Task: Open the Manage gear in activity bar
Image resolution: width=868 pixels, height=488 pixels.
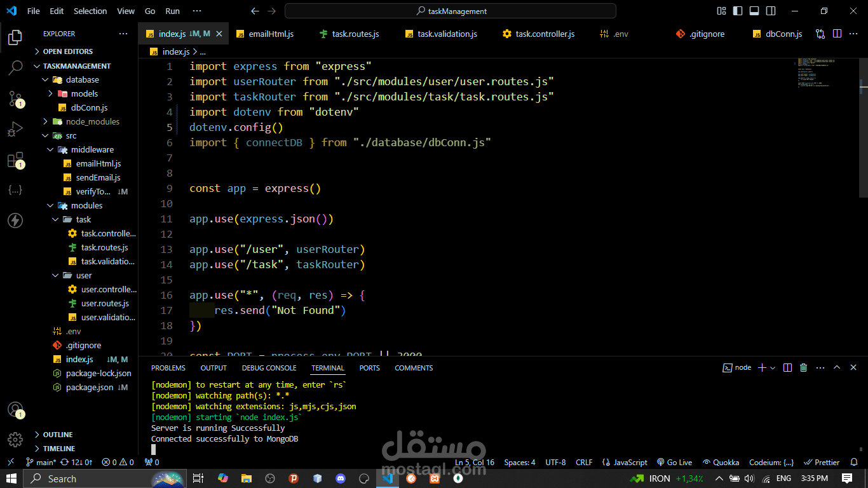Action: [15, 439]
